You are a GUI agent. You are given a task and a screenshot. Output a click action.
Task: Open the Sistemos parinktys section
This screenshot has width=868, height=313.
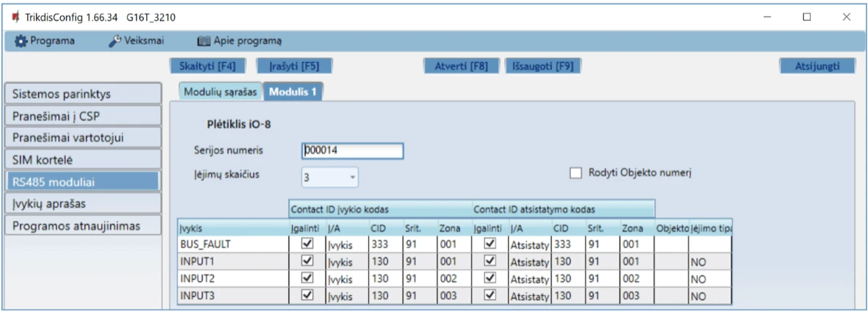point(82,93)
